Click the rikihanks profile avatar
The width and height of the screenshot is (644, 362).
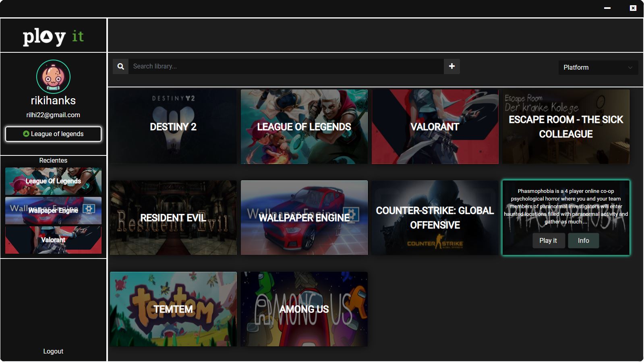[x=53, y=77]
